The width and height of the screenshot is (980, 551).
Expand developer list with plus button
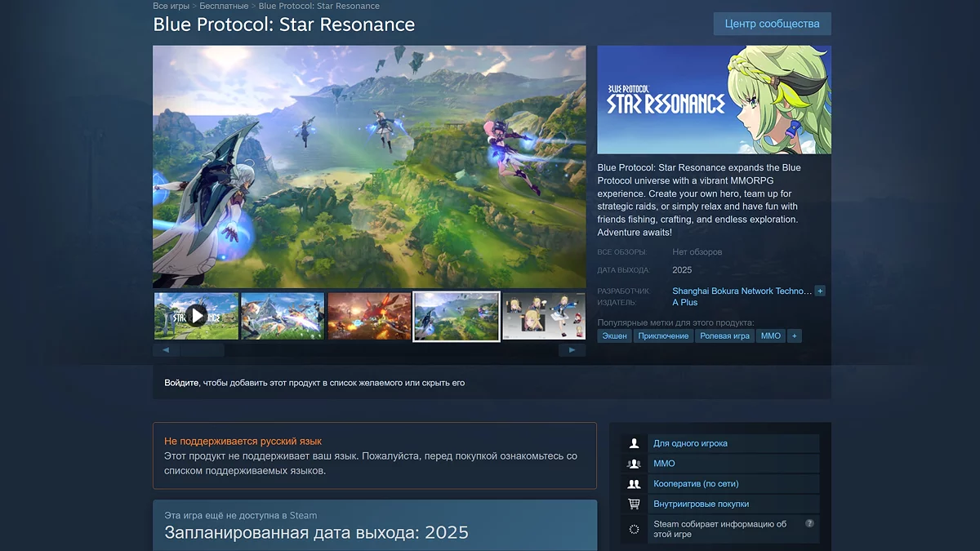pos(820,291)
